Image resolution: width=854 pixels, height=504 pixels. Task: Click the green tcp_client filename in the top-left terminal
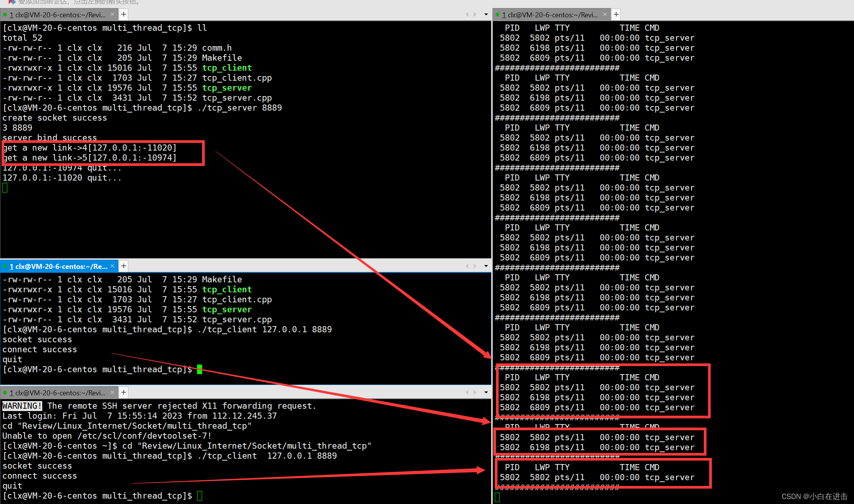coord(227,68)
